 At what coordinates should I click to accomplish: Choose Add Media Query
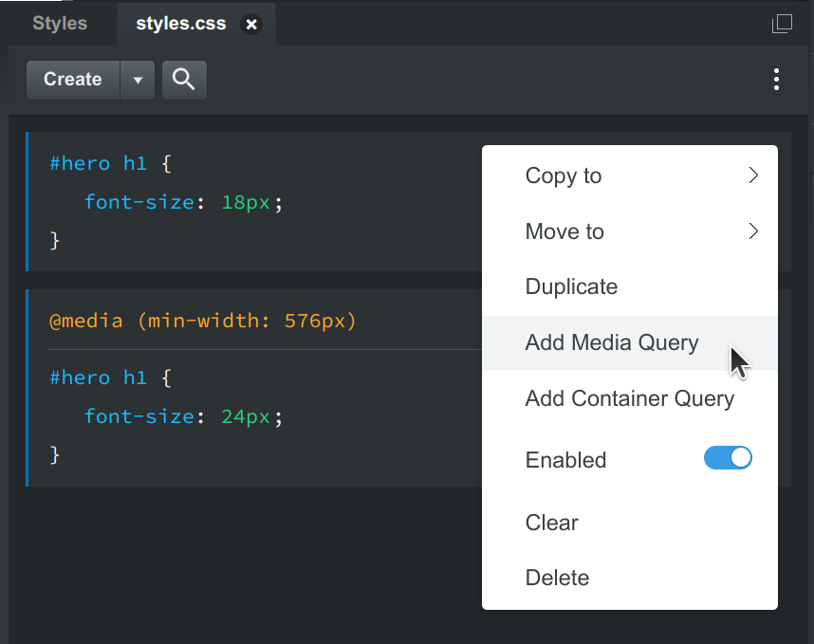[612, 342]
